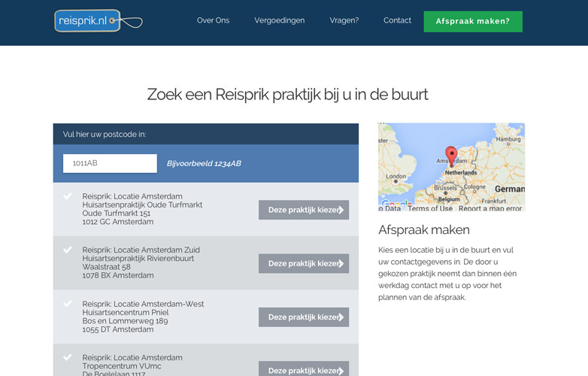Screen dimensions: 588x376
Task: Open the Vragen? menu item
Action: (344, 20)
